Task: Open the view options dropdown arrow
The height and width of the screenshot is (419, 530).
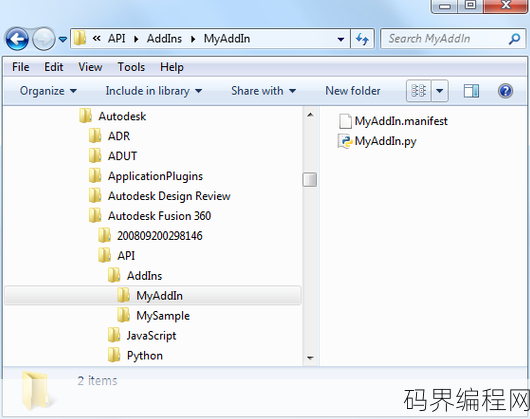Action: click(439, 91)
